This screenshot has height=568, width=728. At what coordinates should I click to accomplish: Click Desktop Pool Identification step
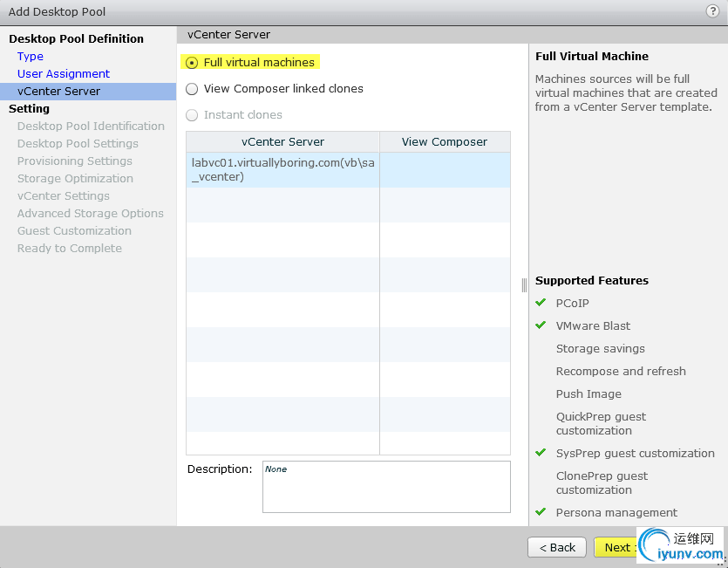coord(91,126)
